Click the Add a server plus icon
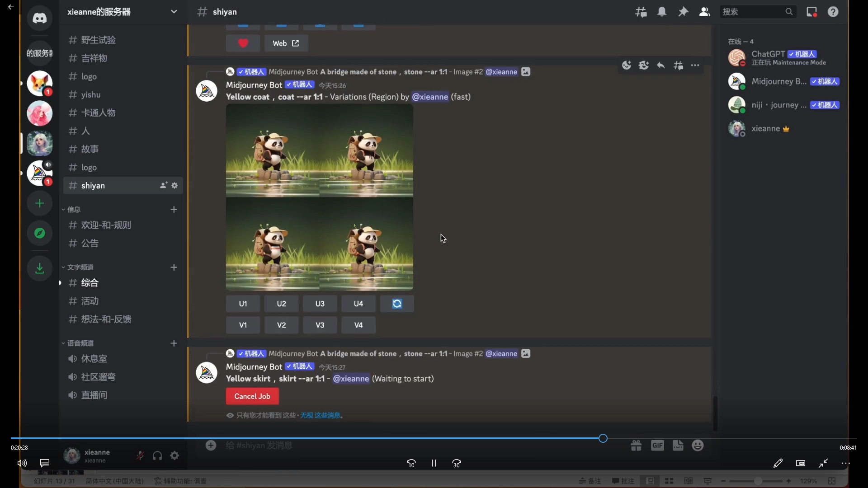Viewport: 868px width, 488px height. (40, 203)
